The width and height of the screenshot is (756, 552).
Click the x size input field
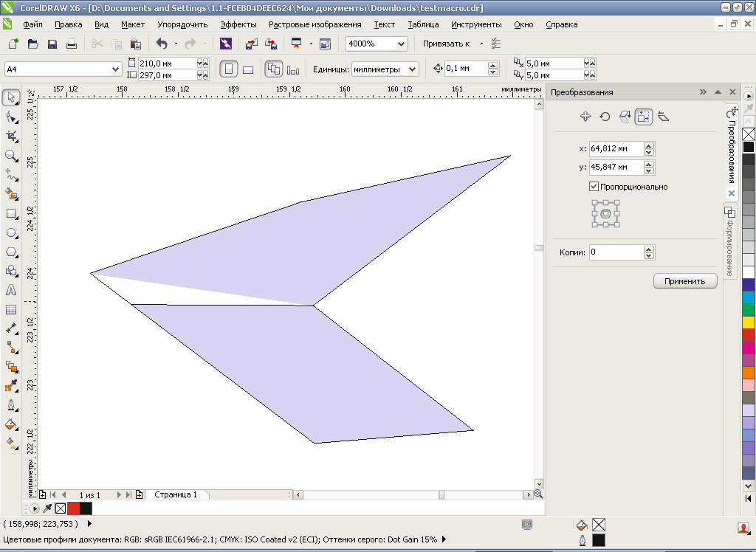coord(616,148)
